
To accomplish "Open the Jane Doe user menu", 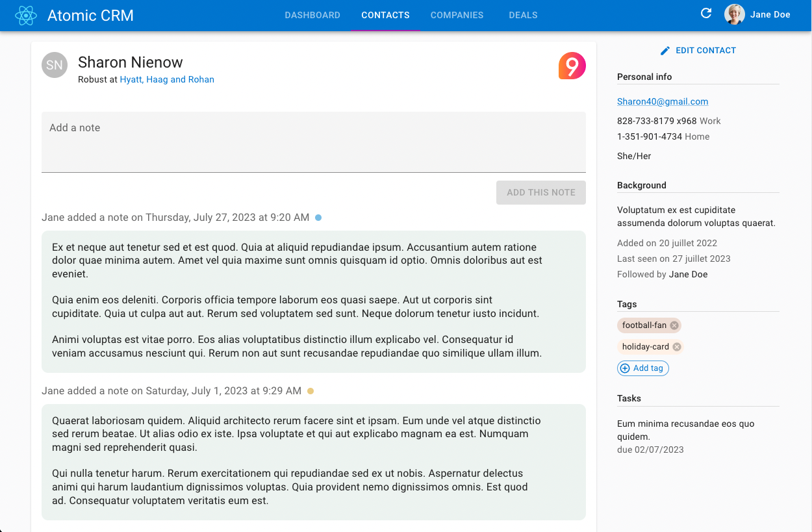I will [770, 15].
